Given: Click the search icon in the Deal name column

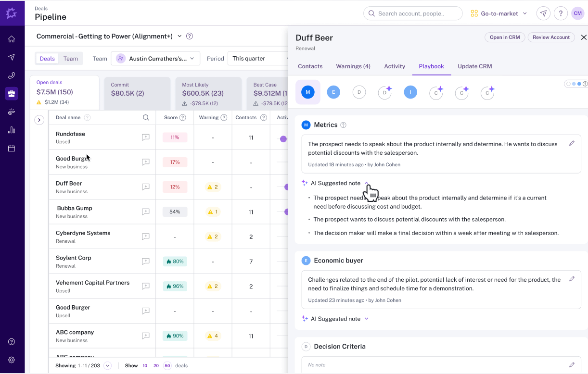Looking at the screenshot, I should (146, 117).
